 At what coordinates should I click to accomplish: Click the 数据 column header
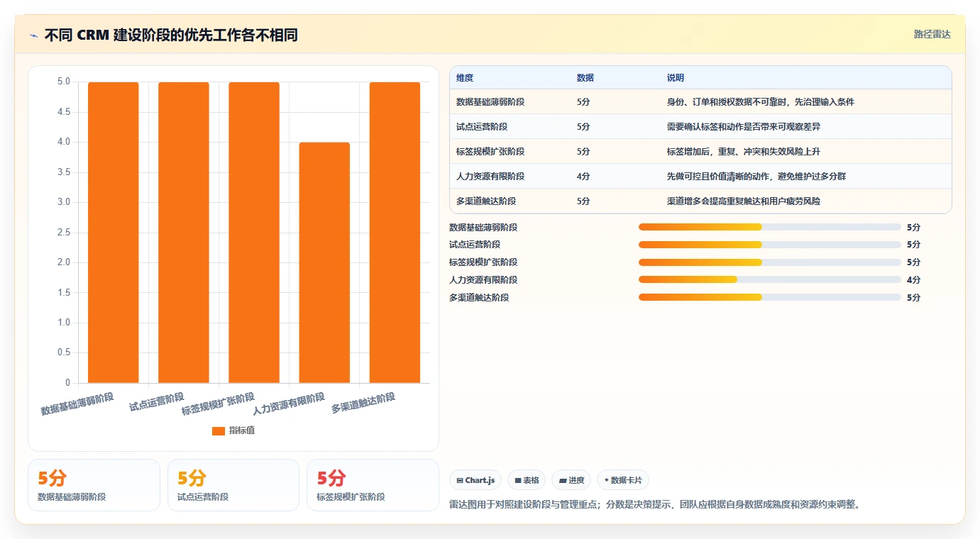(585, 78)
